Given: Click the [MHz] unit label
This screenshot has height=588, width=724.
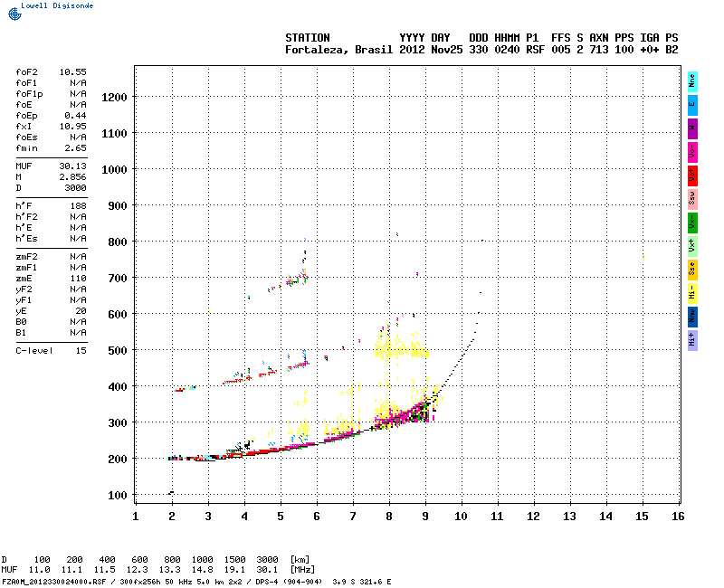Looking at the screenshot, I should 302,570.
